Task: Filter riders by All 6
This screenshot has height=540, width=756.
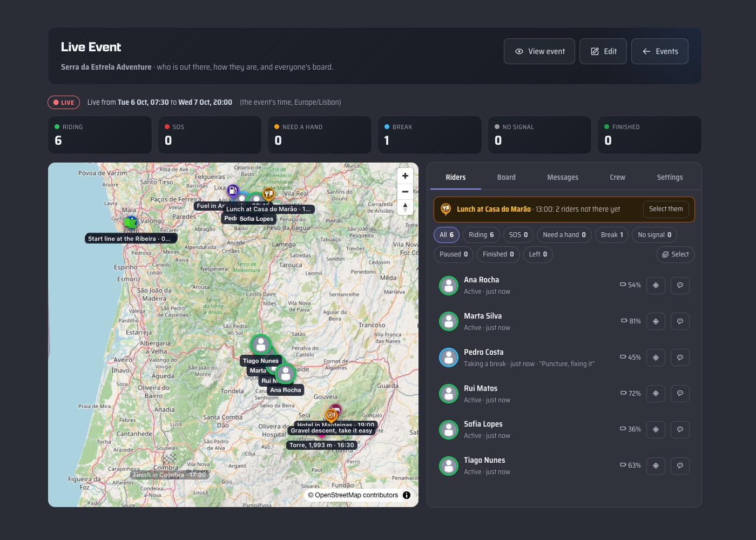Action: click(447, 235)
